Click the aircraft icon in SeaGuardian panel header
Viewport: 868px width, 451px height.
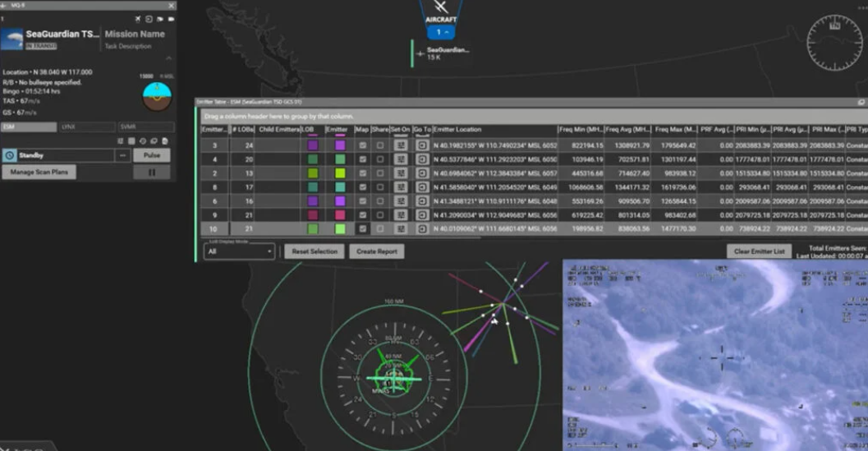pyautogui.click(x=137, y=19)
